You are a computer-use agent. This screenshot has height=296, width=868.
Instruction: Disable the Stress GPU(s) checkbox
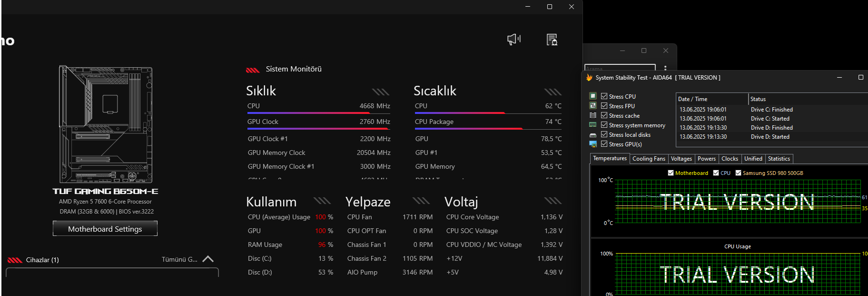click(604, 144)
